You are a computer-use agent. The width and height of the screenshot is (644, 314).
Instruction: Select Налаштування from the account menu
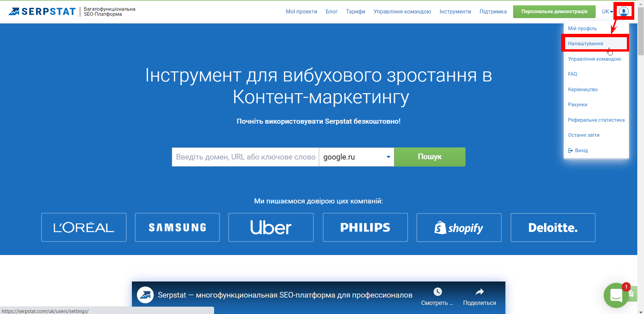click(x=585, y=43)
